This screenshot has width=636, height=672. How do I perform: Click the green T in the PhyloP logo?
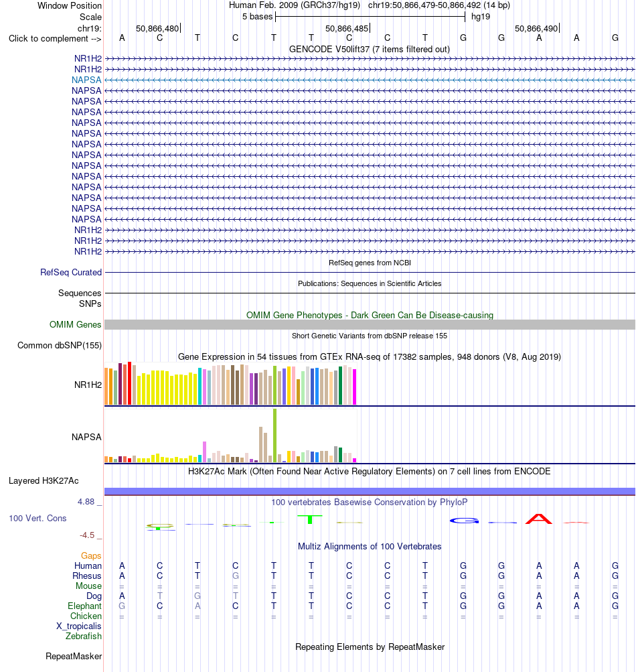pyautogui.click(x=310, y=519)
